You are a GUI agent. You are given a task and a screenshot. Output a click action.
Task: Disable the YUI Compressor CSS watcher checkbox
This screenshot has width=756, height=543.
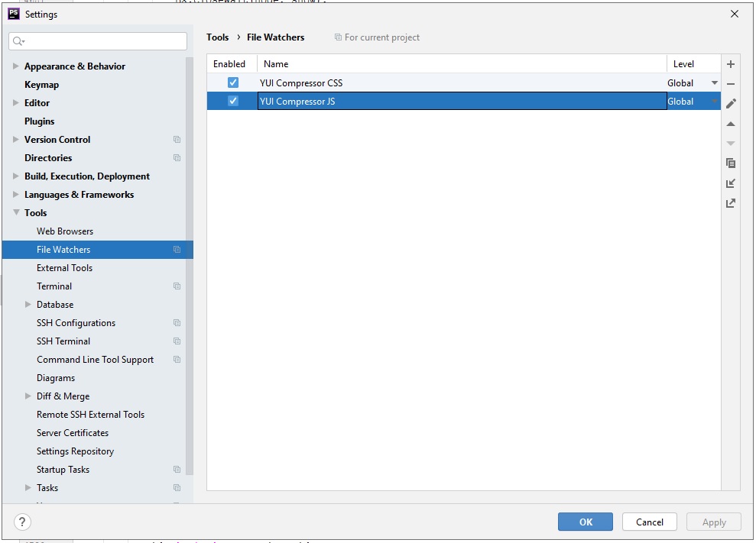[233, 82]
